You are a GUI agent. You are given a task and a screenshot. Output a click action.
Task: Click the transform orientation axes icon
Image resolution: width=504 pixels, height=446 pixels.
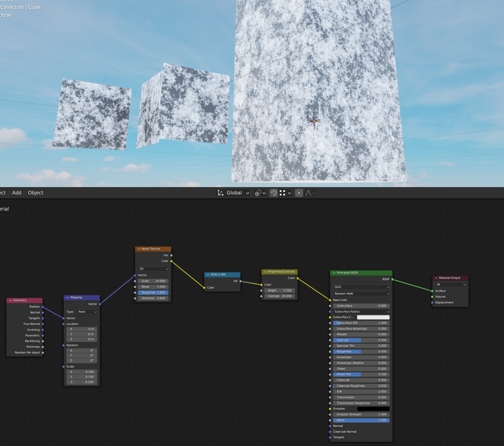click(220, 193)
